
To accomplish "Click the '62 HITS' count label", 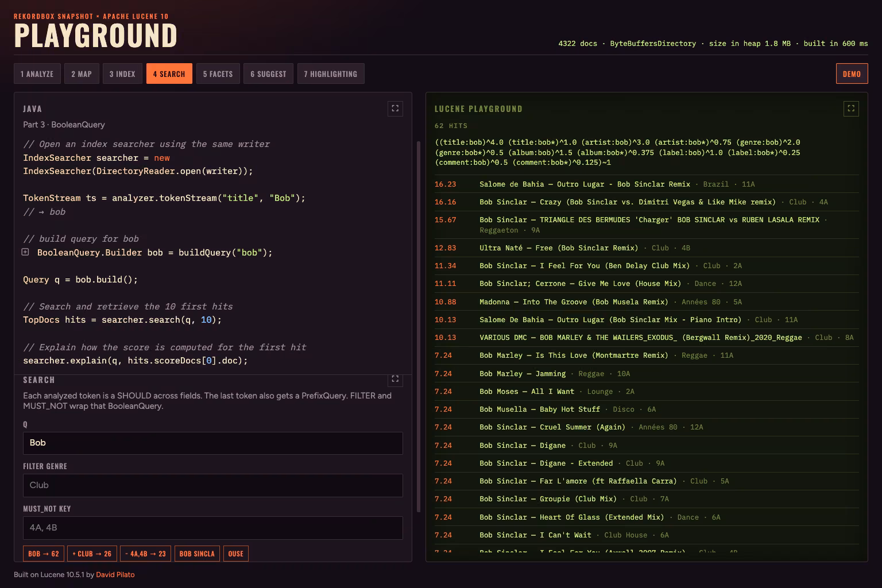I will (451, 126).
